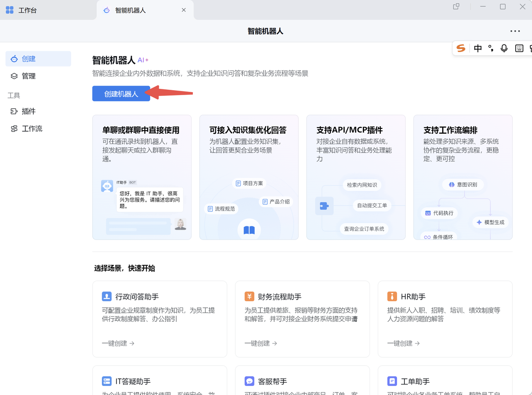Screen dimensions: 532x395
Task: Click the IT答疑助手 icon
Action: point(107,381)
